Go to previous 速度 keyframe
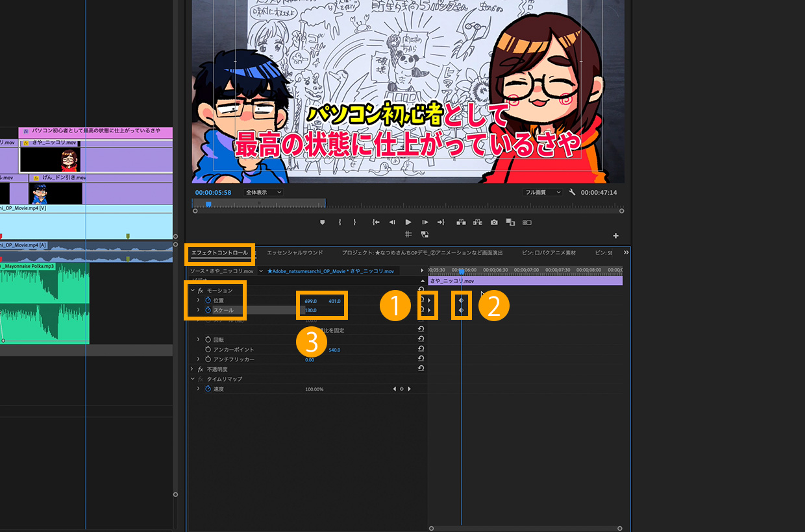 [x=394, y=389]
